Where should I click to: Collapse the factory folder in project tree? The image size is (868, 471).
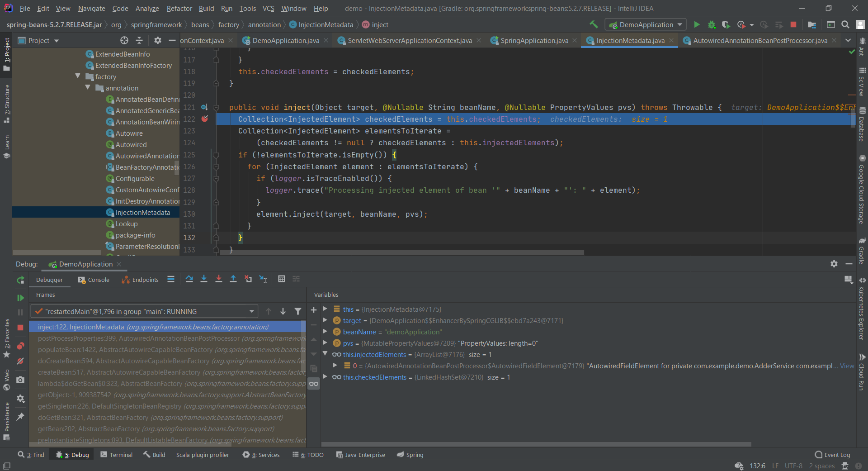78,76
